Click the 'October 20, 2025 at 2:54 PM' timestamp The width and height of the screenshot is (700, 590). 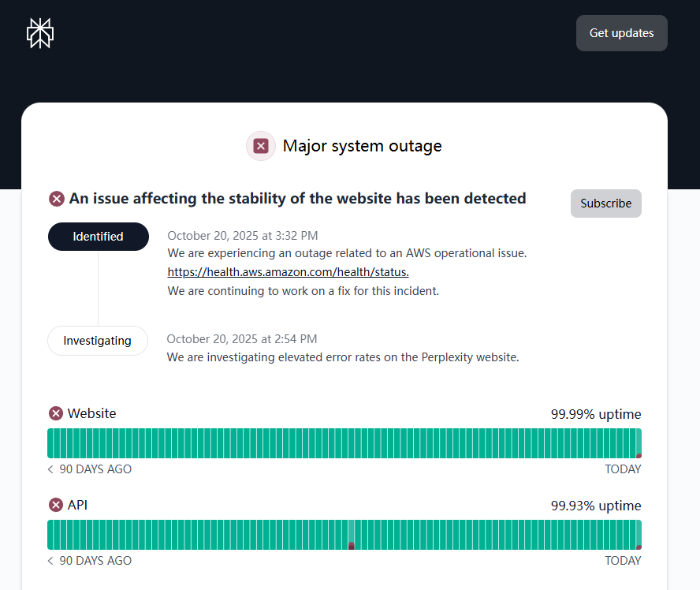coord(241,339)
